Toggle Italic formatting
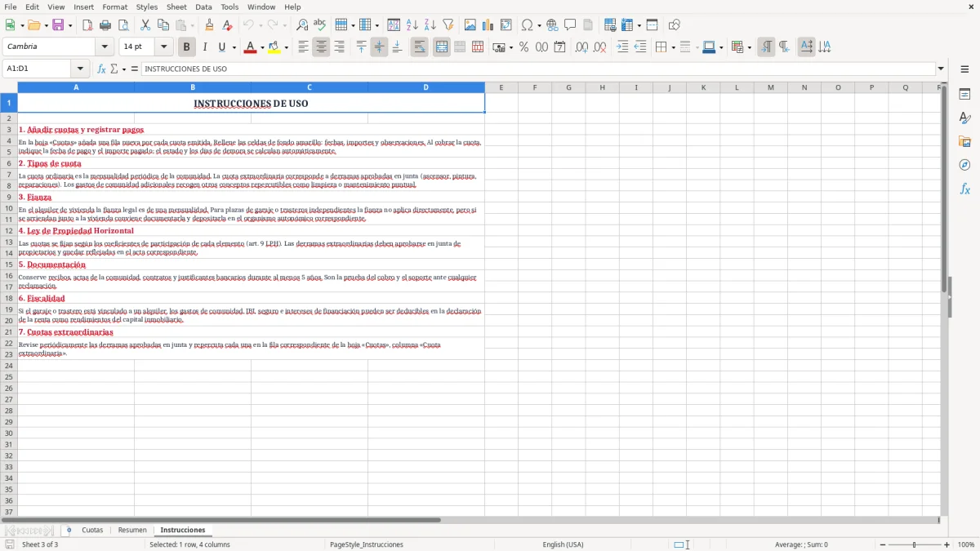This screenshot has height=551, width=980. click(x=205, y=47)
